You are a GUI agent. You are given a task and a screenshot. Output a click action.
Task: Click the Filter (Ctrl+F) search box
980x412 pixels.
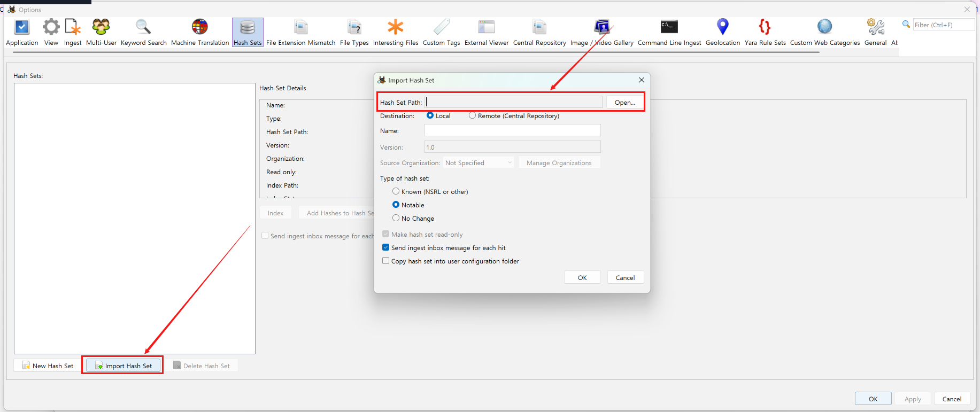(943, 25)
